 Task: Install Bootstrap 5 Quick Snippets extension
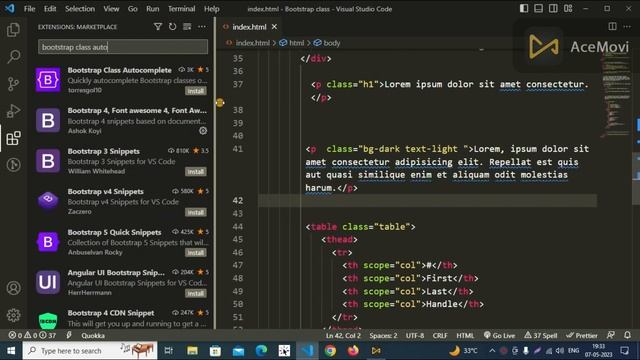point(196,253)
